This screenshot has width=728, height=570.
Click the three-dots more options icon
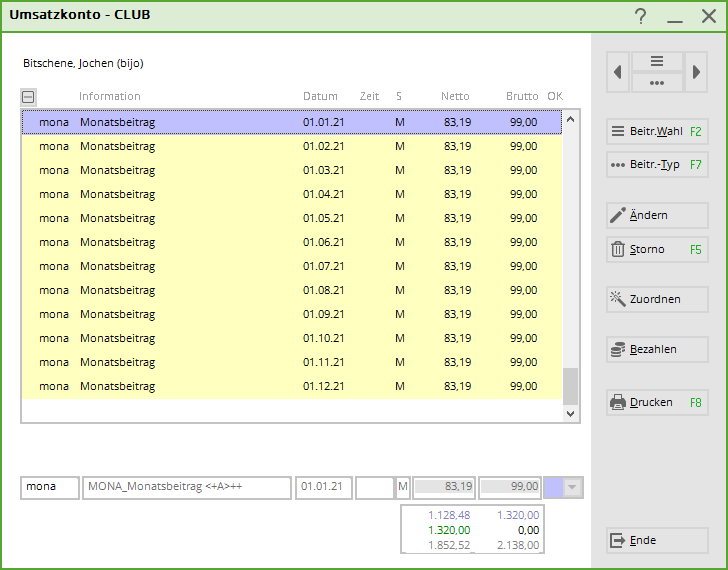coord(657,83)
